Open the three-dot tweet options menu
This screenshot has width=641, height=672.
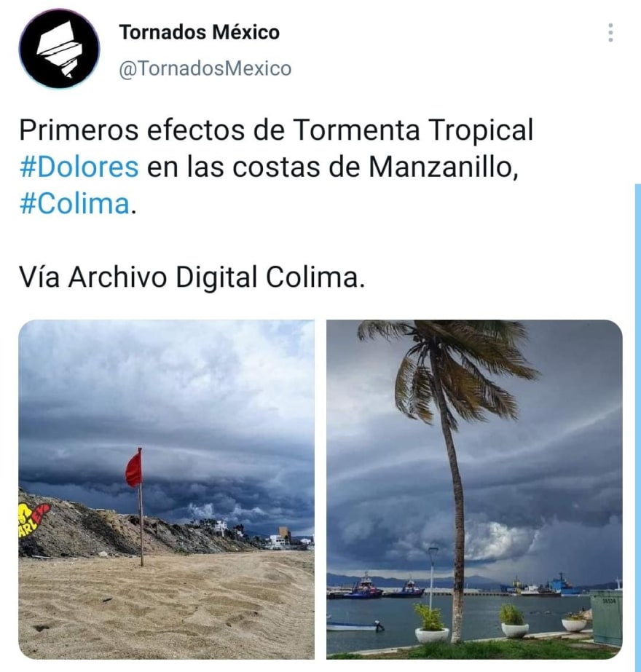610,33
